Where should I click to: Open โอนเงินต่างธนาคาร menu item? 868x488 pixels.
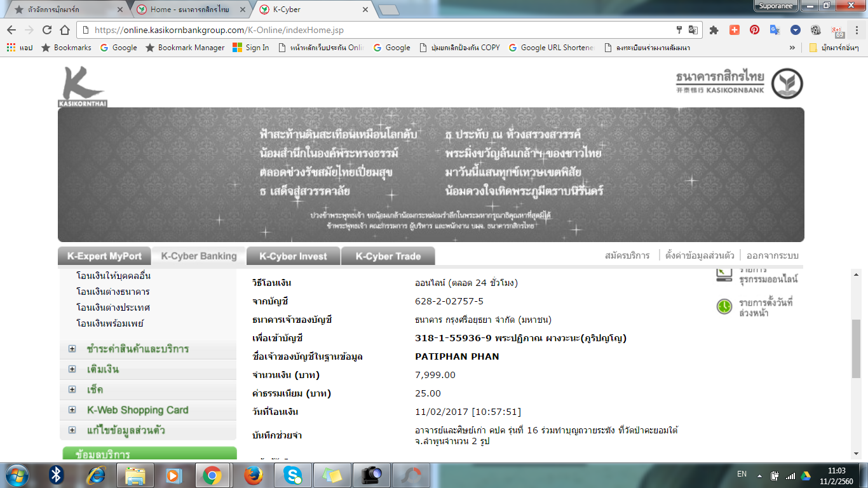113,292
